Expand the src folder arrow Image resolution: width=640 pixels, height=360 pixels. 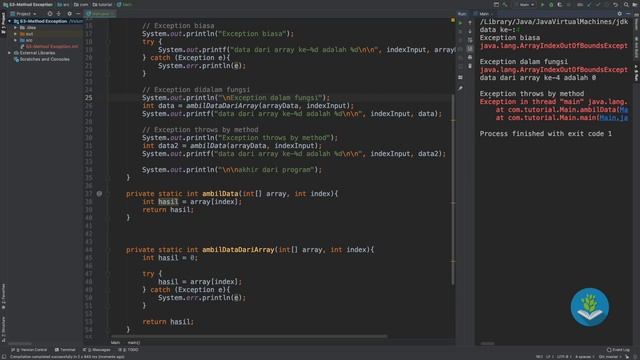click(16, 40)
